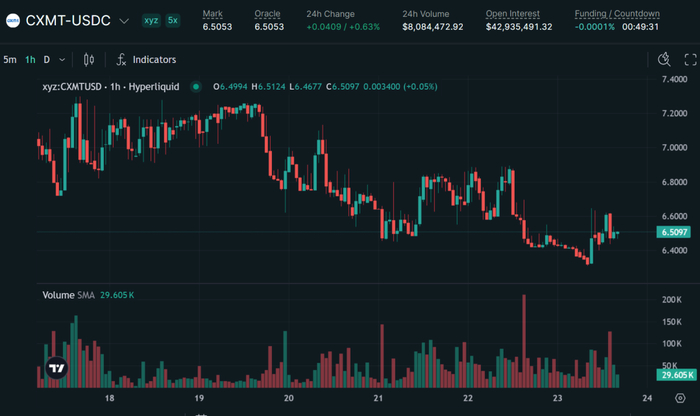The image size is (700, 416).
Task: Click the open interest value $42,935,491.32
Action: click(519, 27)
